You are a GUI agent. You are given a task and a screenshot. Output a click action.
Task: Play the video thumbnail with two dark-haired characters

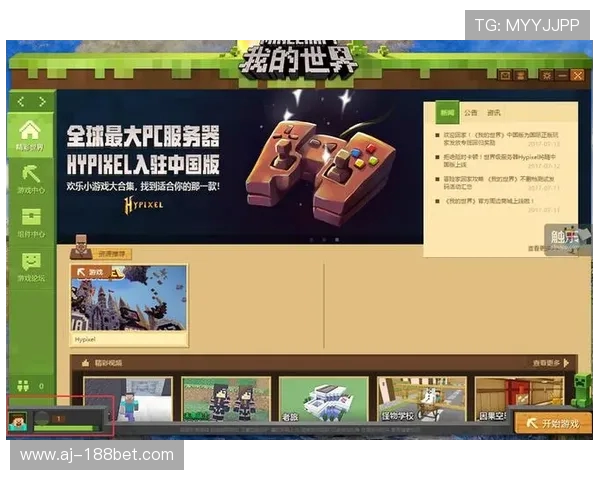coord(226,399)
